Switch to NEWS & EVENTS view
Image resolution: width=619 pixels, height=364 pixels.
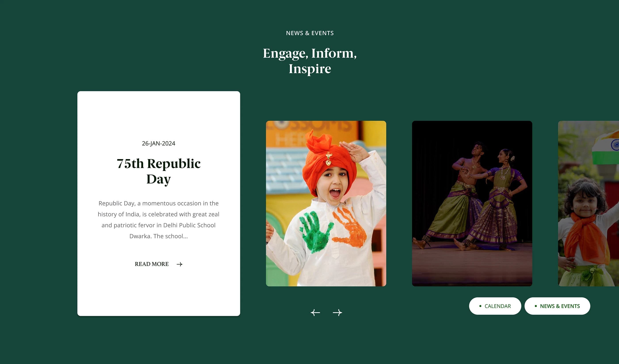click(558, 306)
